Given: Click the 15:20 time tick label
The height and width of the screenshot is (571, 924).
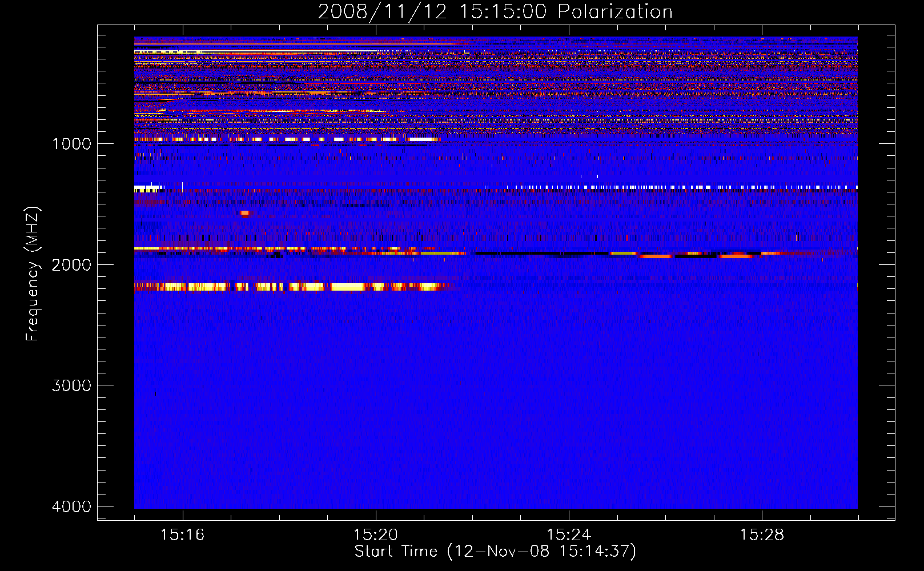Looking at the screenshot, I should point(375,535).
